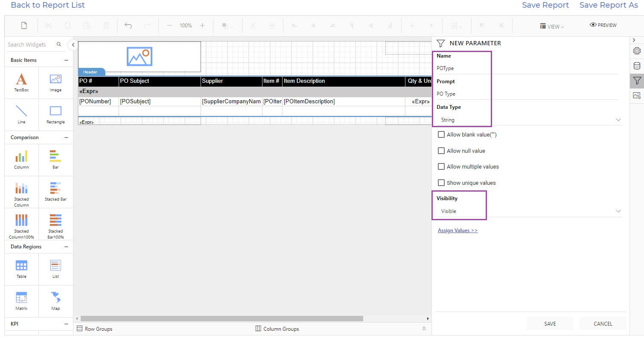
Task: Open the Properties gear icon panel
Action: point(637,51)
